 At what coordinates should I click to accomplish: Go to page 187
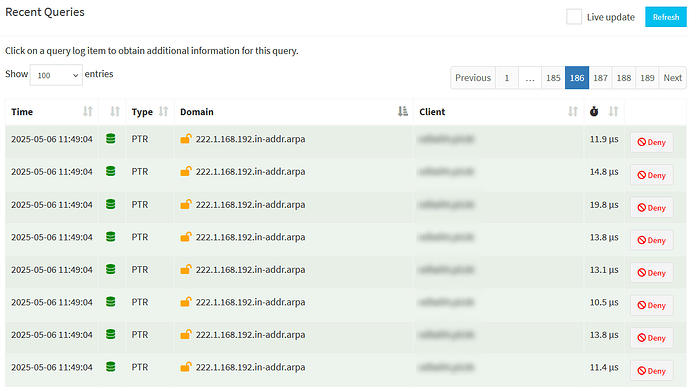point(600,78)
